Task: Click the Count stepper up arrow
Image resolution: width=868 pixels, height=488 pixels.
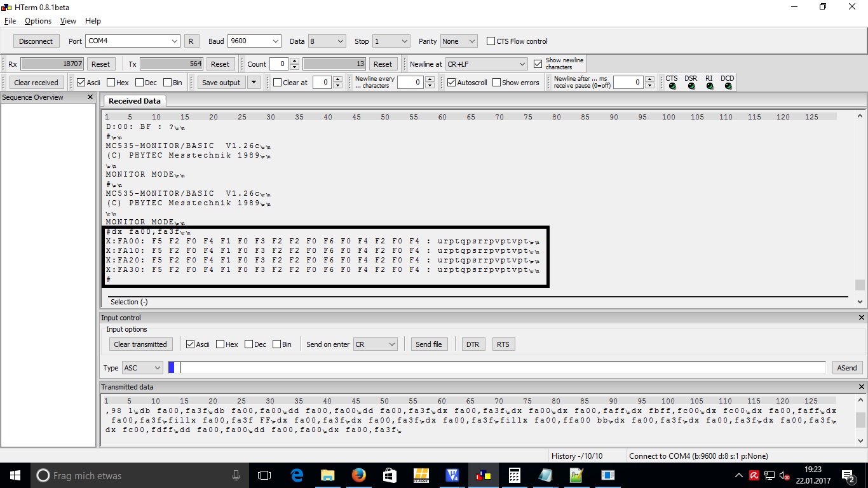Action: pyautogui.click(x=294, y=61)
